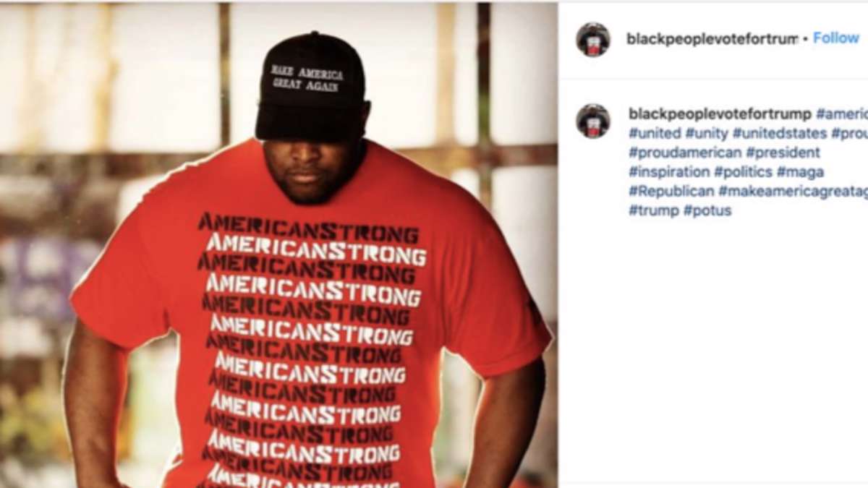
Task: Open the #unitedstates hashtag
Action: click(780, 133)
